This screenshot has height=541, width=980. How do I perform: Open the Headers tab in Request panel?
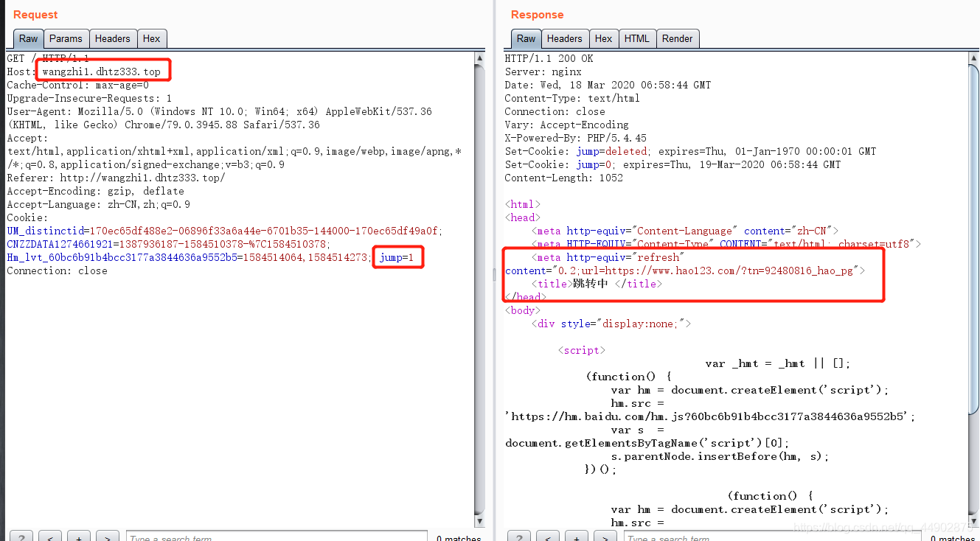tap(113, 38)
